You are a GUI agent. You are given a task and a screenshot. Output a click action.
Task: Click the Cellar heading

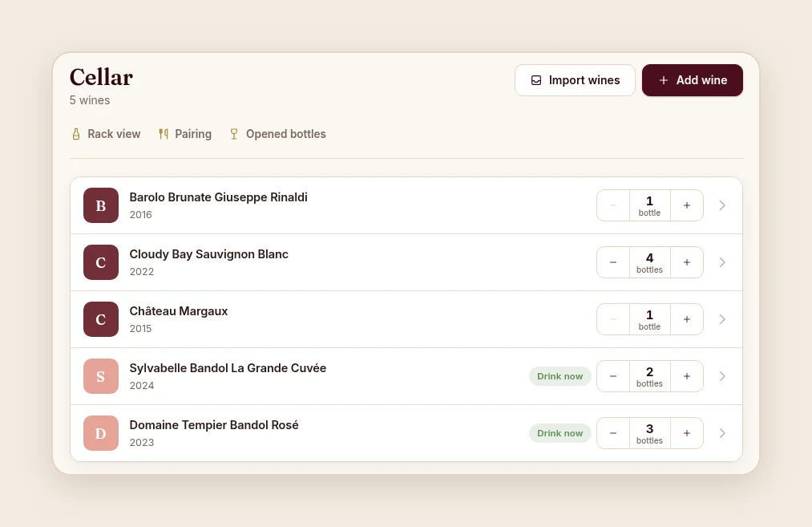click(x=102, y=77)
